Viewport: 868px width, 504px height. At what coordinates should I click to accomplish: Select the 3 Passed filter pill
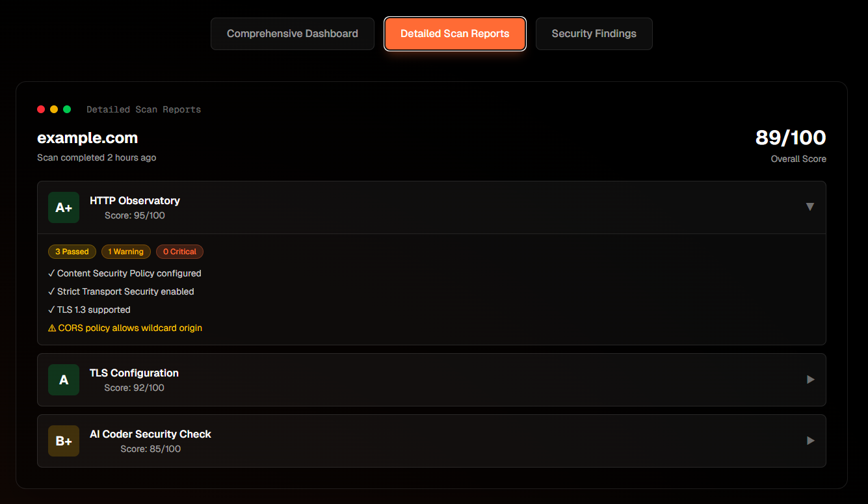tap(72, 252)
